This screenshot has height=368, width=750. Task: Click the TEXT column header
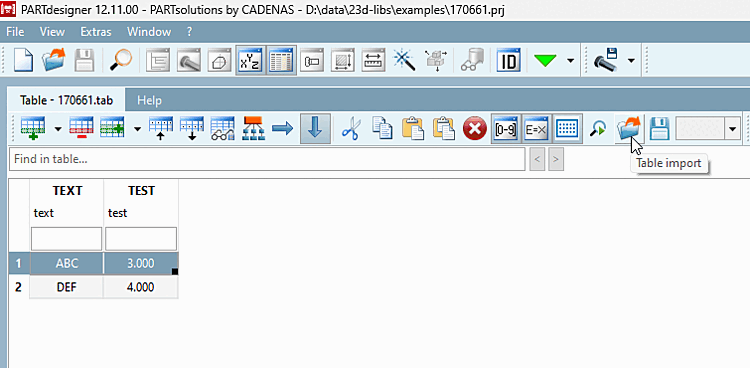tap(67, 190)
